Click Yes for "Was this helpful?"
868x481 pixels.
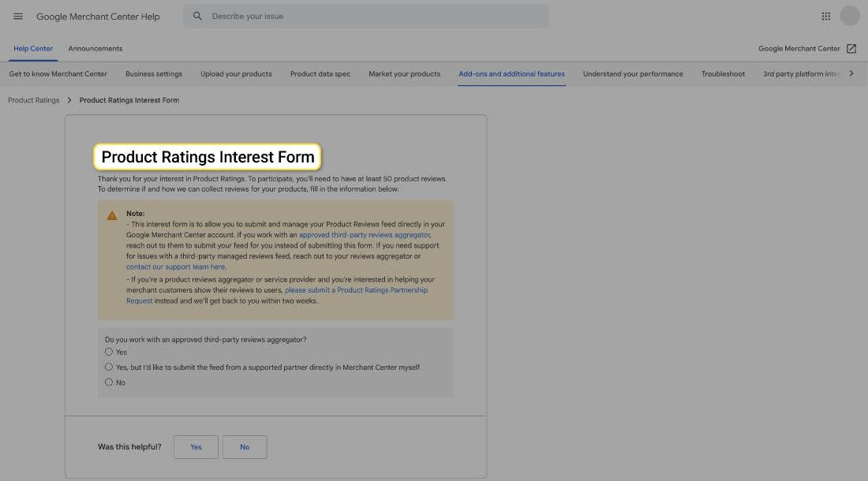(196, 447)
